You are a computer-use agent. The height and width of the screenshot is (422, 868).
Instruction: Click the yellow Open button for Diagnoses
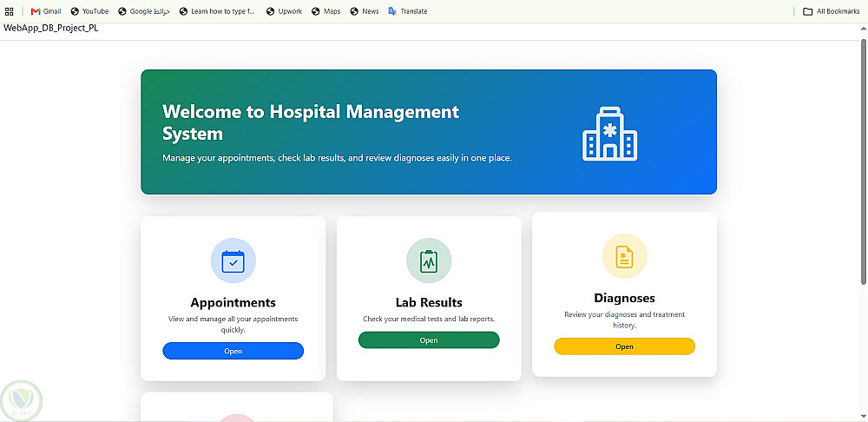pos(624,346)
